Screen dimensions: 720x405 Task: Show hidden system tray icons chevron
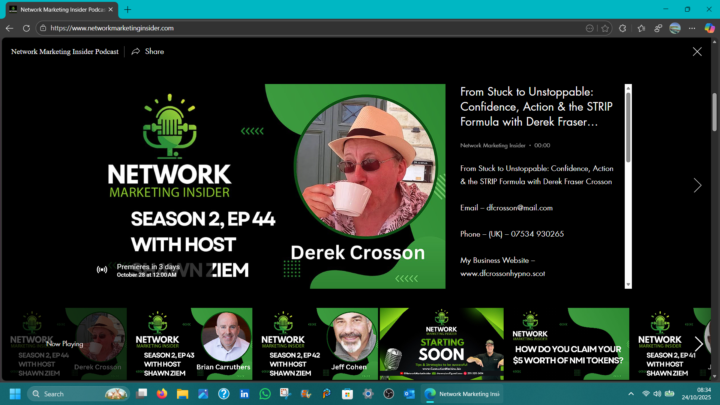[631, 394]
